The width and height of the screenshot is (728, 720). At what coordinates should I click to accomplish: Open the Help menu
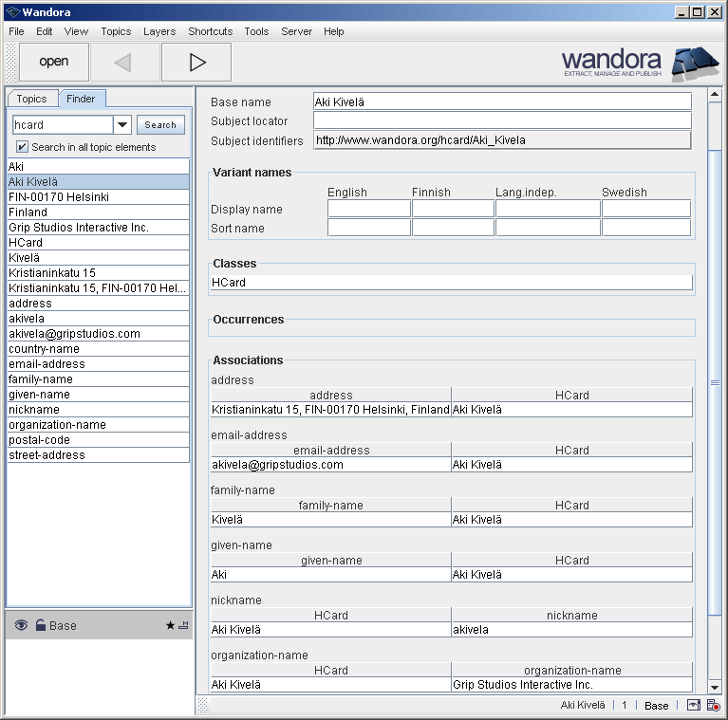[334, 31]
